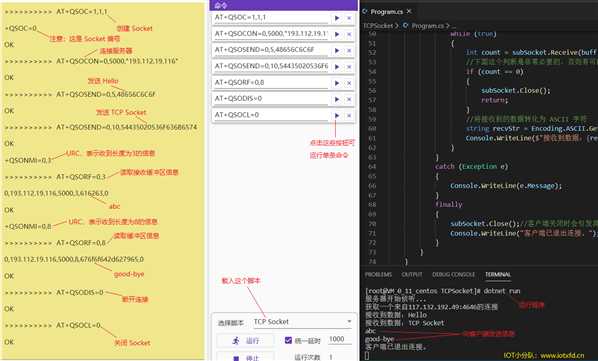
Task: Click code line int count = subSocket.Receive
Action: 532,52
